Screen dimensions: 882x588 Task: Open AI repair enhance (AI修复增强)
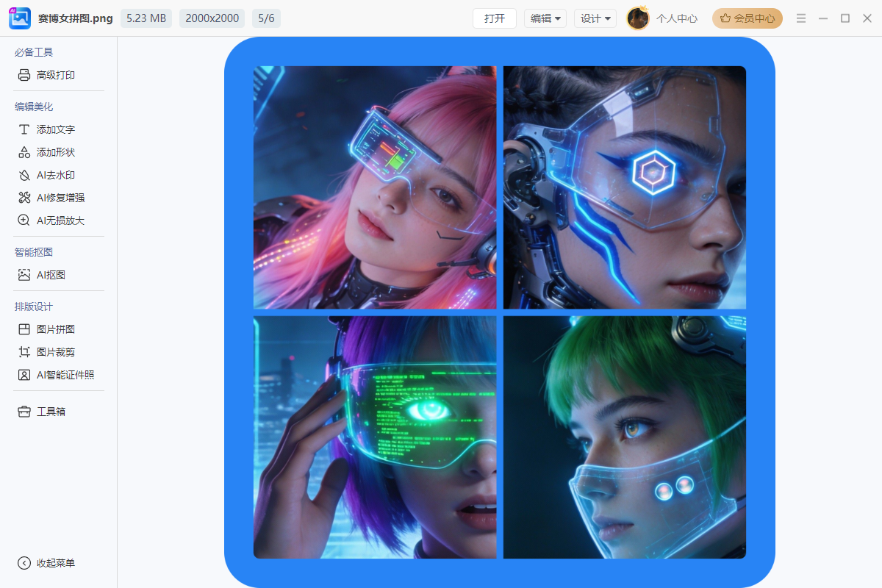tap(60, 198)
